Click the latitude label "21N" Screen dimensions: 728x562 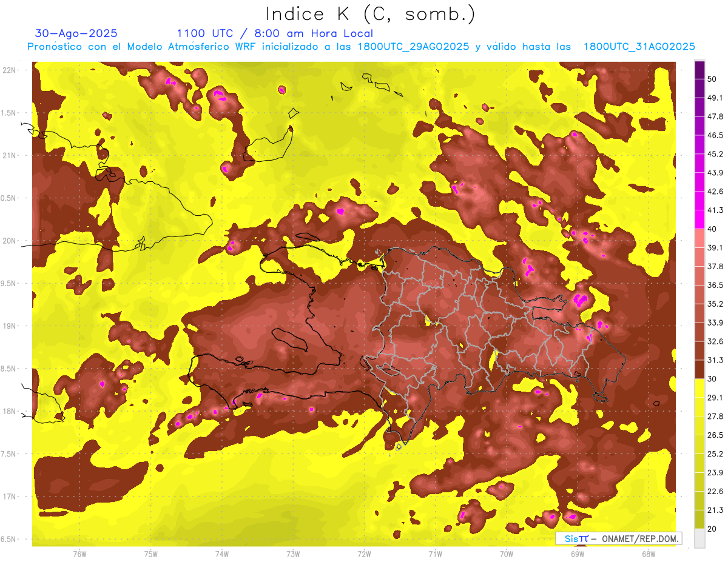pos(9,155)
